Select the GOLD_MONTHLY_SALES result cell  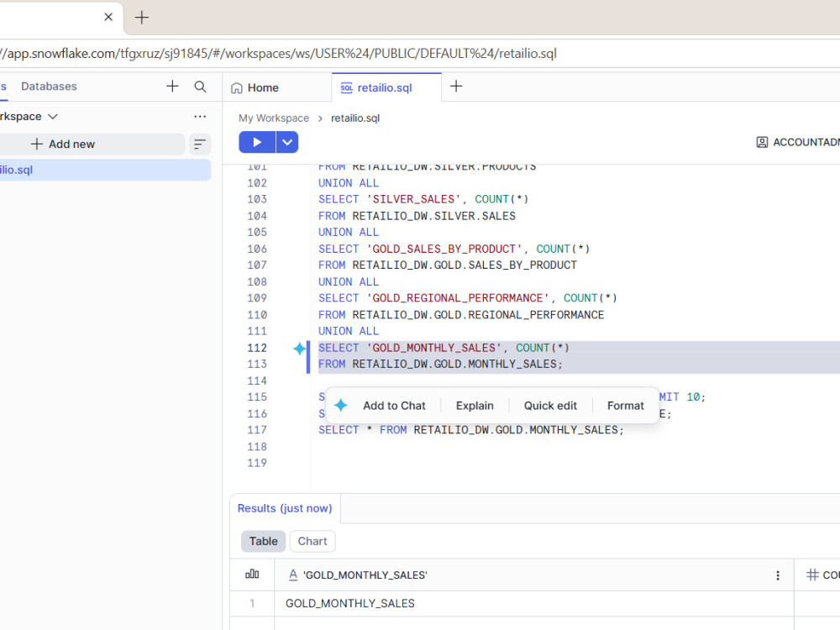[x=533, y=604]
